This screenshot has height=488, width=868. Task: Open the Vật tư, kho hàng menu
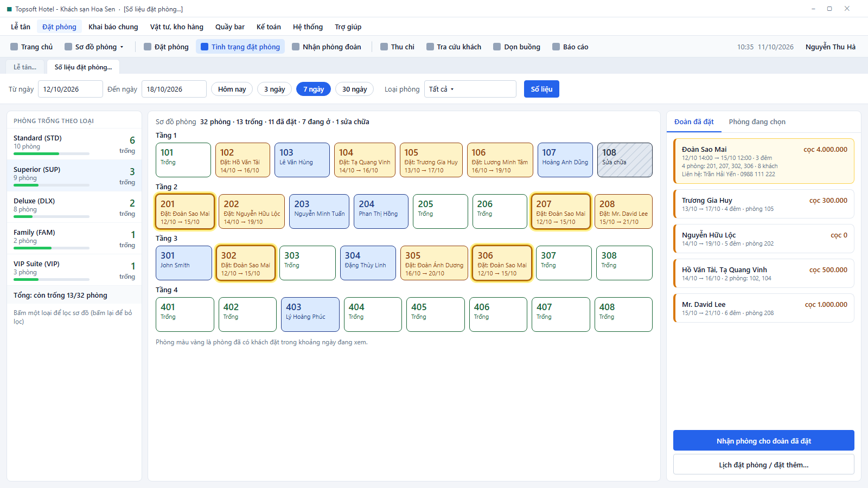coord(177,27)
